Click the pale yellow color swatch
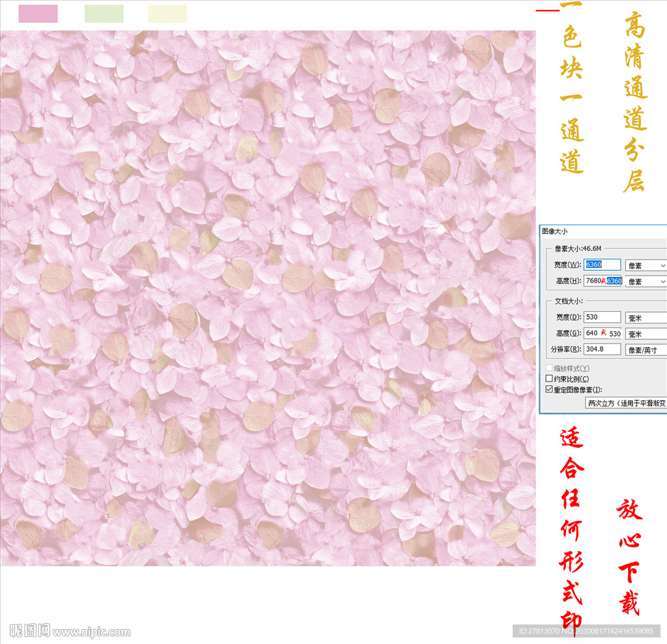This screenshot has height=644, width=667. point(167,14)
